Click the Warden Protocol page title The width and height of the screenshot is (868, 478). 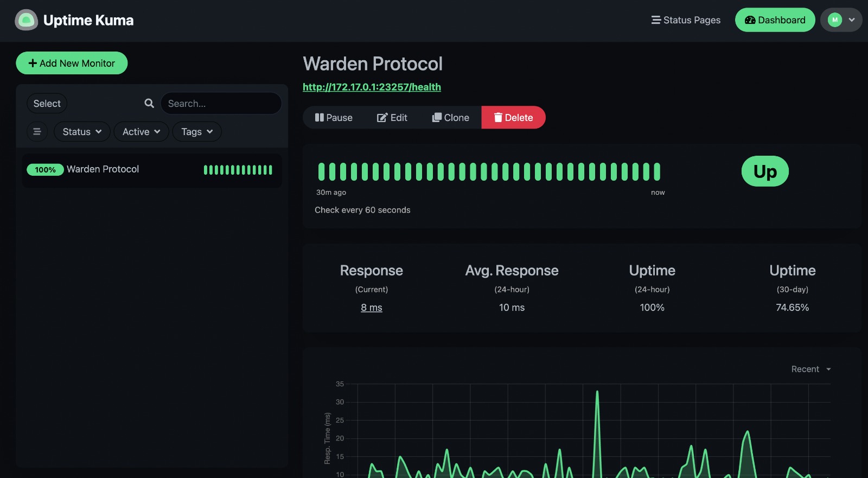pos(373,64)
